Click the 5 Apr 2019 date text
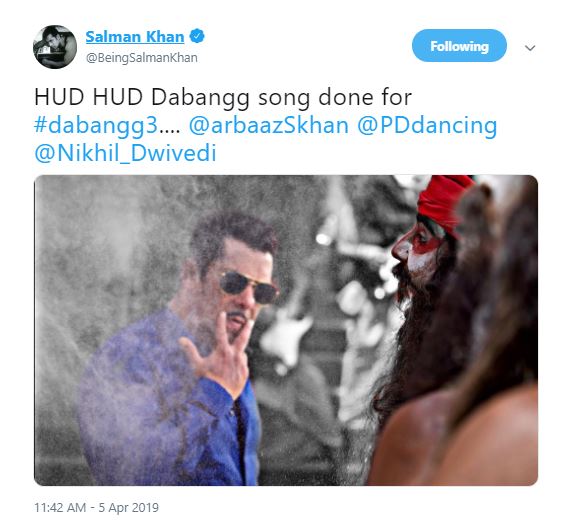 click(129, 508)
